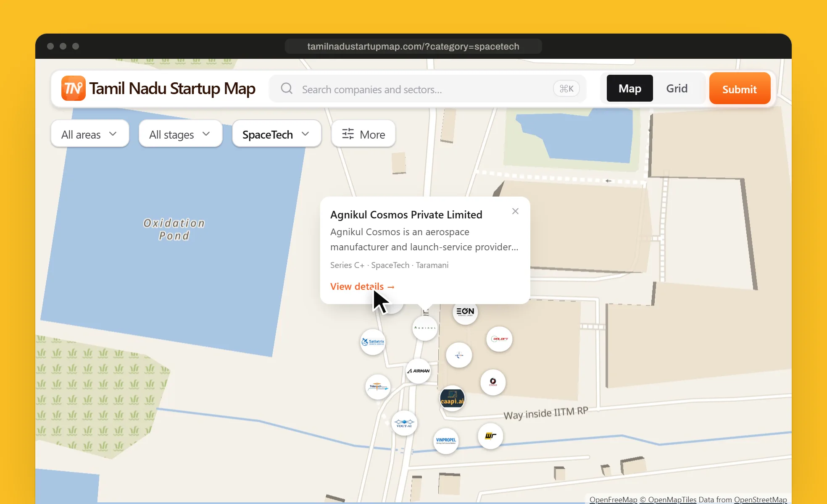Click the OpenFreeMap attribution link
827x504 pixels.
613,499
